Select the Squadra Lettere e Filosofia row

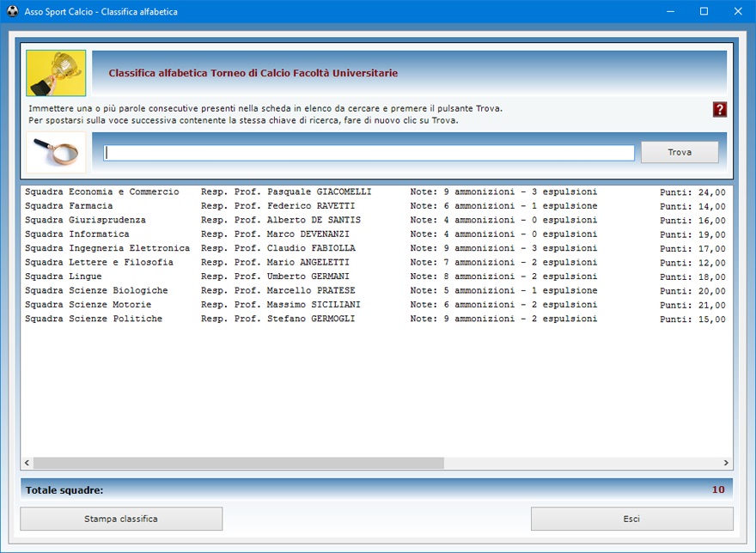point(375,262)
